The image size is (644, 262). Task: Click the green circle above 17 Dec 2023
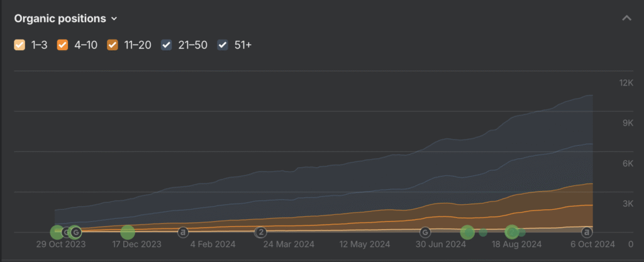pos(128,232)
